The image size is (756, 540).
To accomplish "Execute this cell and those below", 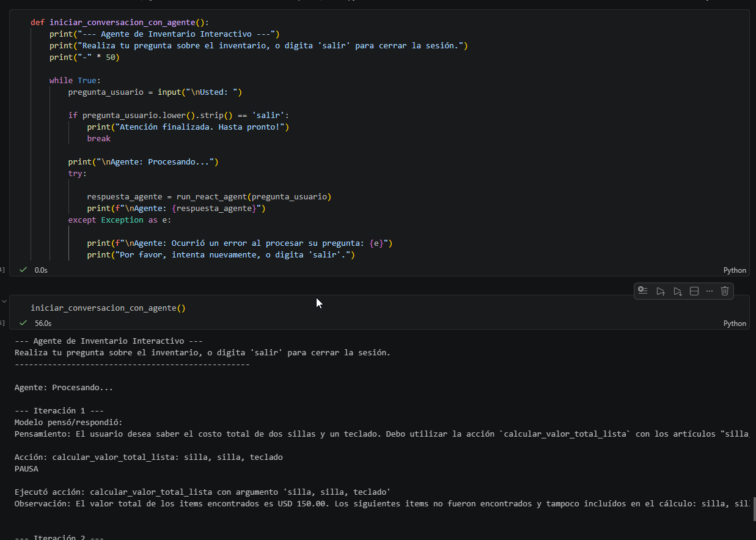I will (677, 291).
